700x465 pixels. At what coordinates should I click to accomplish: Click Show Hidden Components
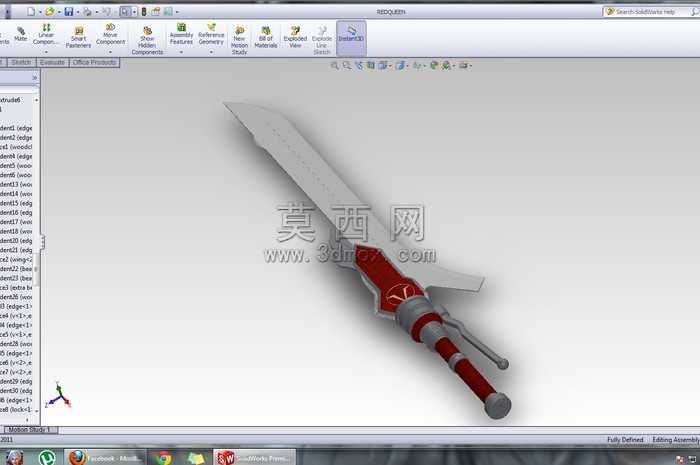[x=147, y=41]
